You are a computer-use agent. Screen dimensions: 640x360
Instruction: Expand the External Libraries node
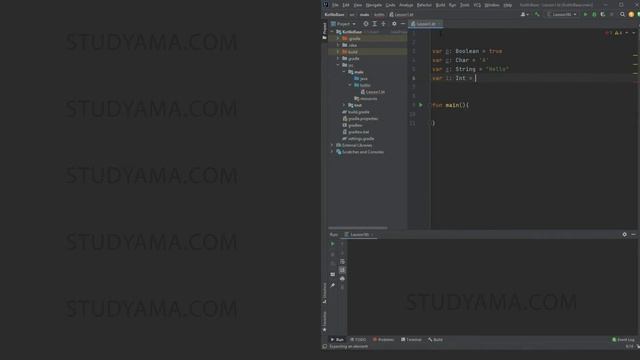coord(332,145)
